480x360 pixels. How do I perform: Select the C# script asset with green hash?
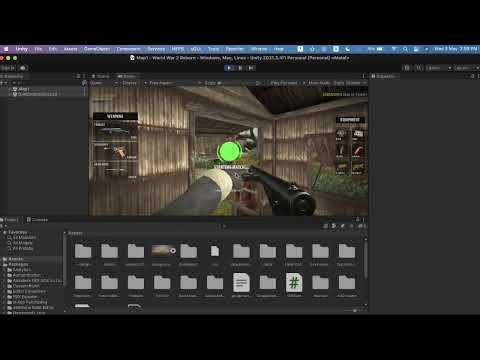294,283
